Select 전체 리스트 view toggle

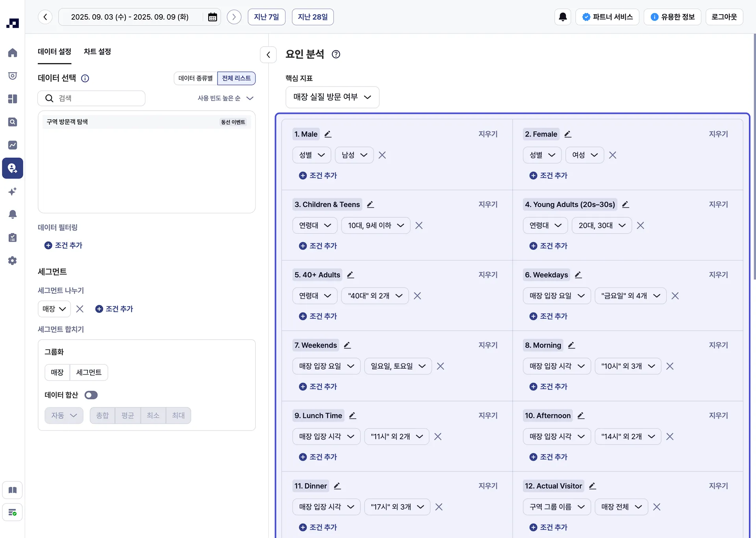236,78
